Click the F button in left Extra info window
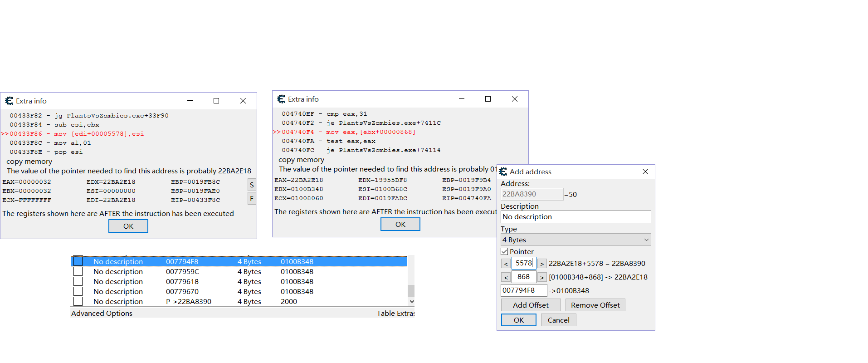This screenshot has width=868, height=363. click(252, 198)
